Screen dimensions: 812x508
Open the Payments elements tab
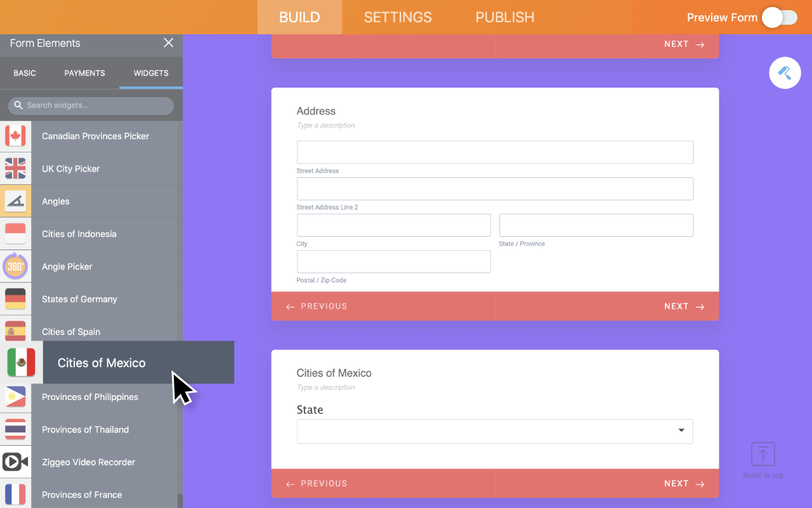(84, 73)
